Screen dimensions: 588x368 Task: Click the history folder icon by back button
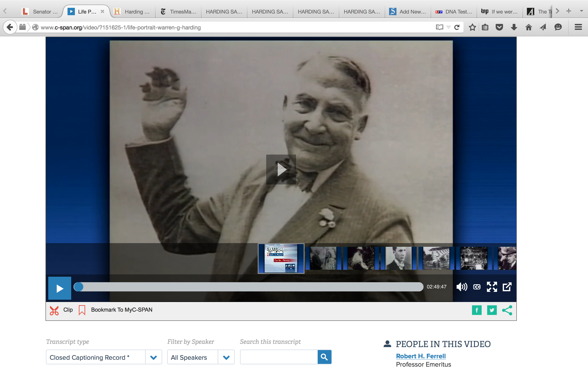pos(22,27)
